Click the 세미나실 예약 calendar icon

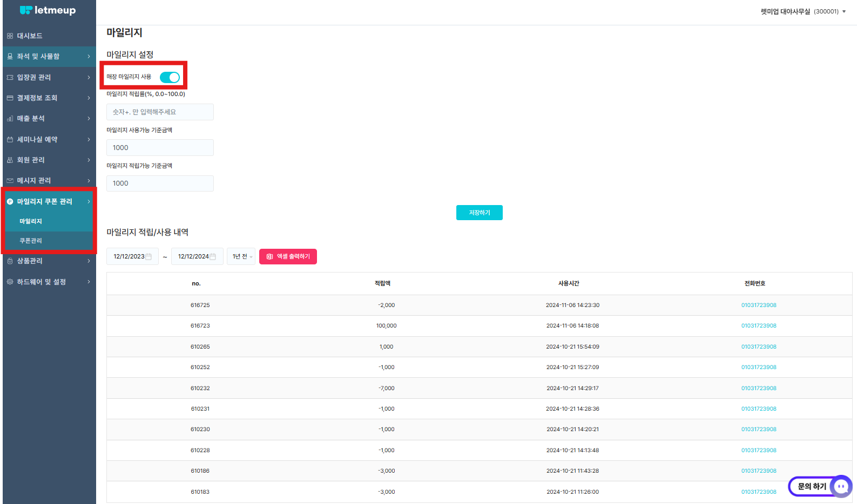point(10,140)
